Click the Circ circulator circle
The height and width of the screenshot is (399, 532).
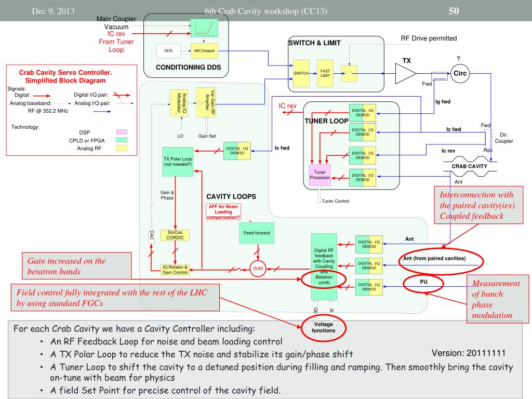click(x=460, y=73)
